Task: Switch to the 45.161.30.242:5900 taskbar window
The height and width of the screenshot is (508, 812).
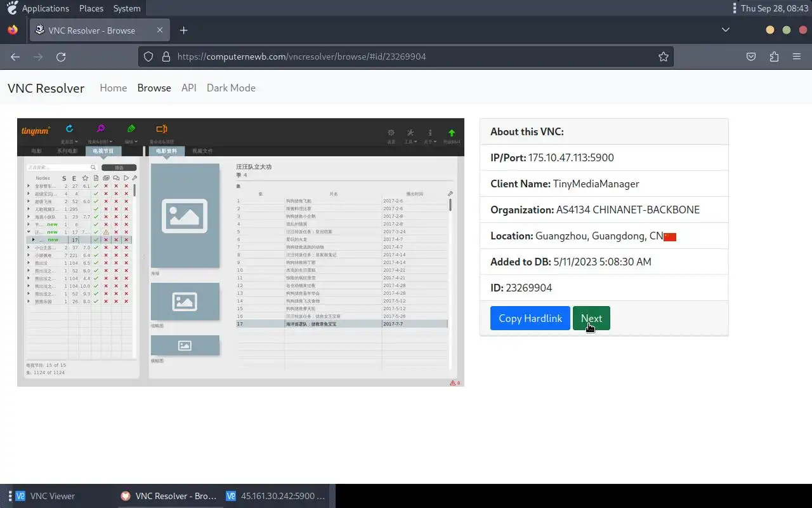Action: [x=277, y=496]
